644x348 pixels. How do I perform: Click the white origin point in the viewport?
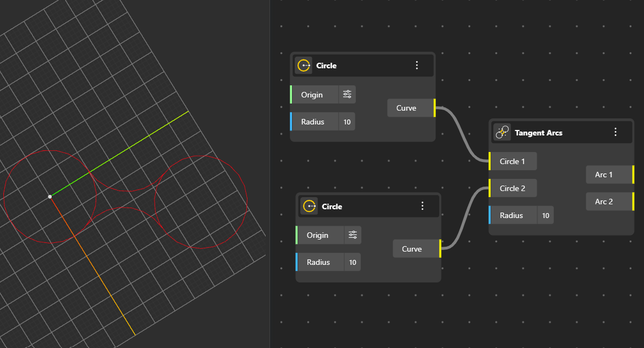50,197
